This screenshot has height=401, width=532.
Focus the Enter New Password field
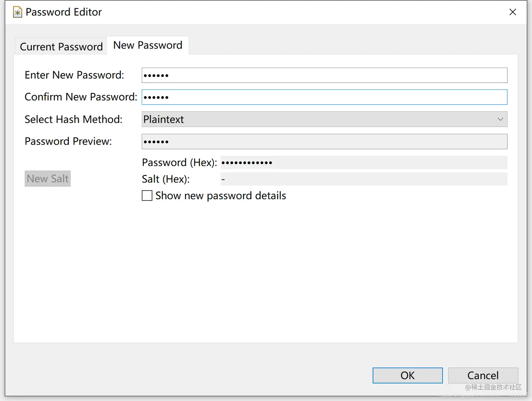[324, 75]
